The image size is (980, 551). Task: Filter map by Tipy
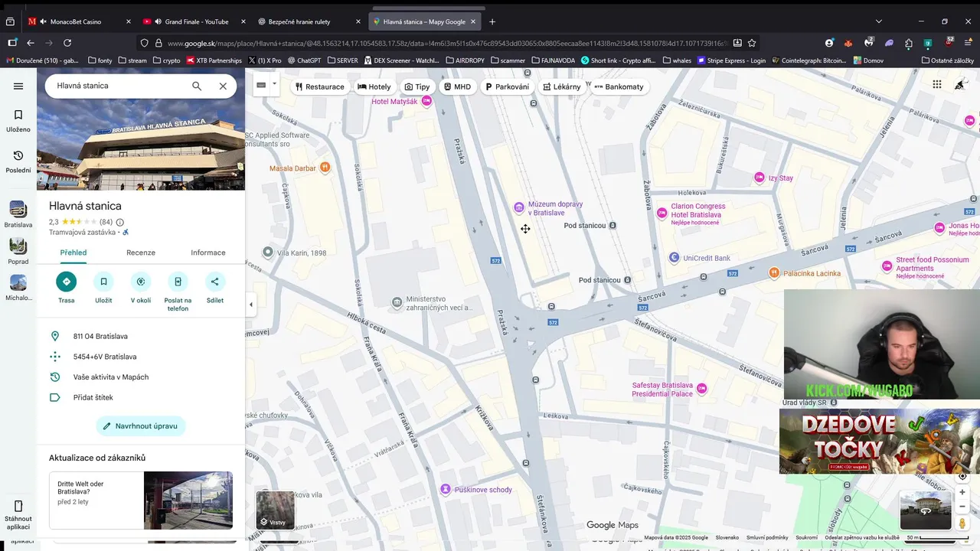point(417,86)
